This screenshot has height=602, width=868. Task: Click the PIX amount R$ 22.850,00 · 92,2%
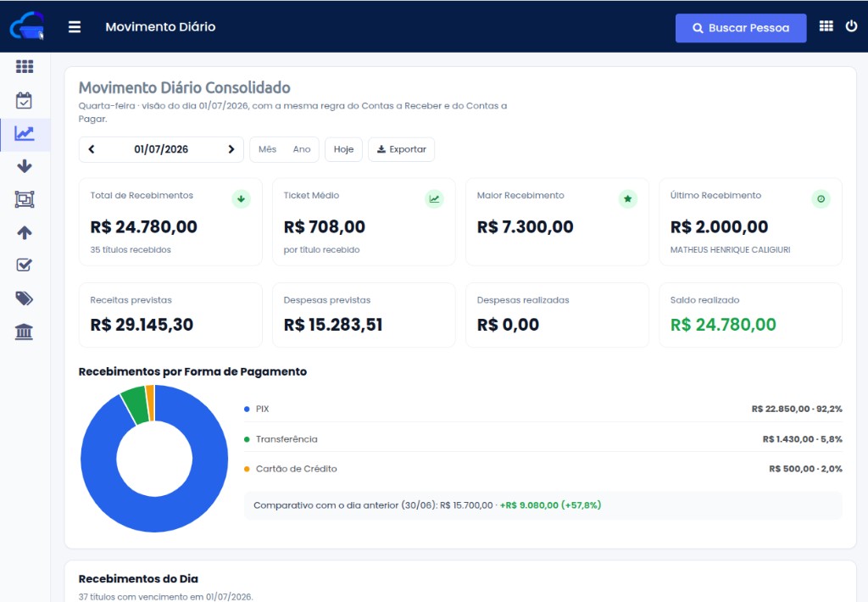point(797,409)
